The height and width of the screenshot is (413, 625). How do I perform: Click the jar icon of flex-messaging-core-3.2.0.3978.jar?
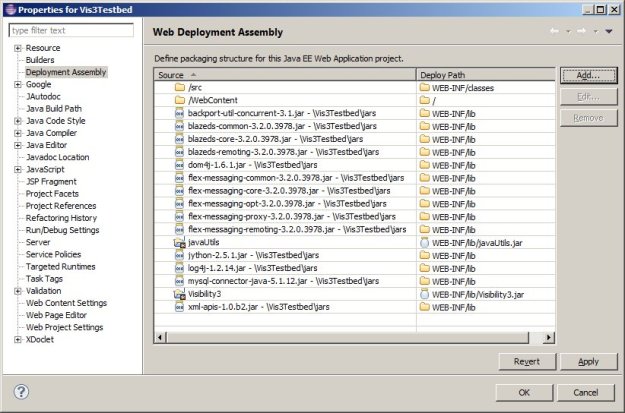tap(179, 191)
